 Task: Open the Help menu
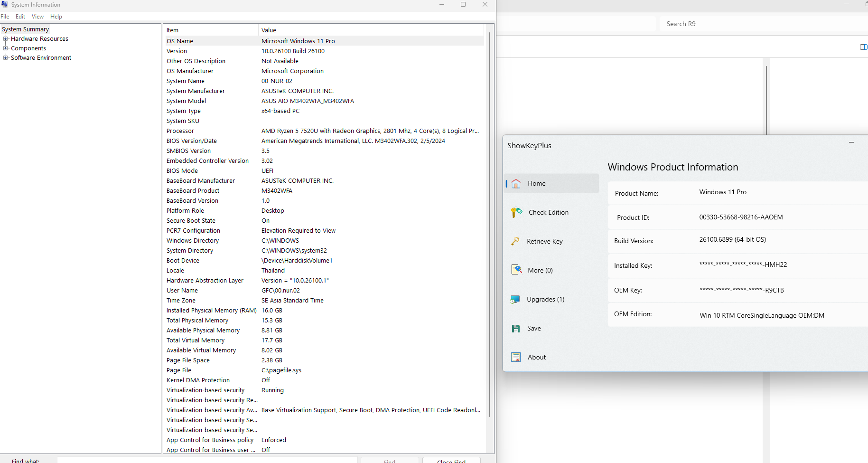click(56, 17)
